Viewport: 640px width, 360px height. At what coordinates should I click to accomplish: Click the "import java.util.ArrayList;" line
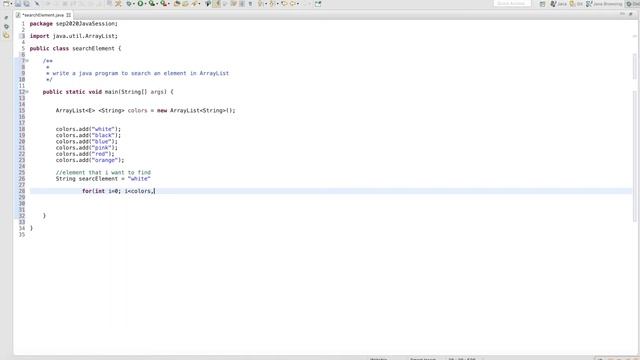point(73,36)
